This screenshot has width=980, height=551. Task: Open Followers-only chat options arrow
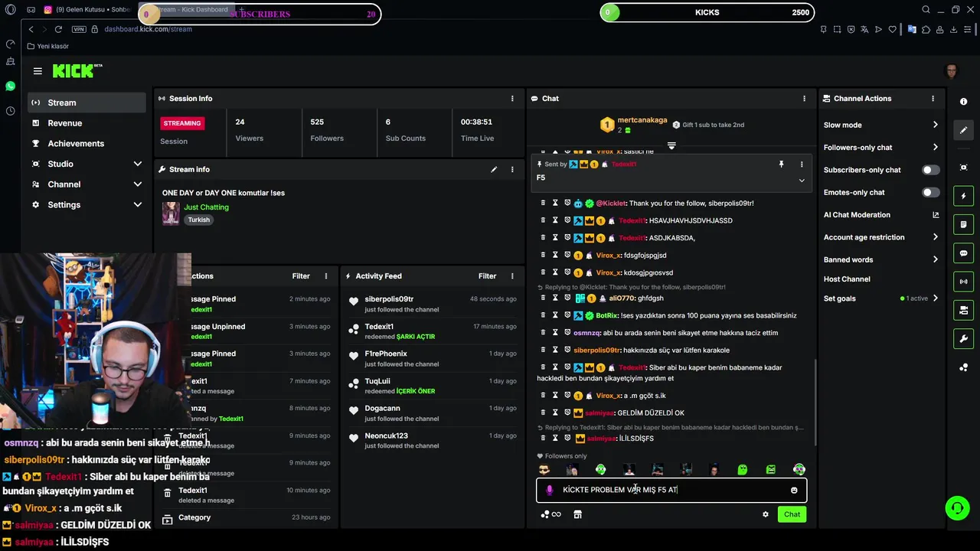coord(935,148)
